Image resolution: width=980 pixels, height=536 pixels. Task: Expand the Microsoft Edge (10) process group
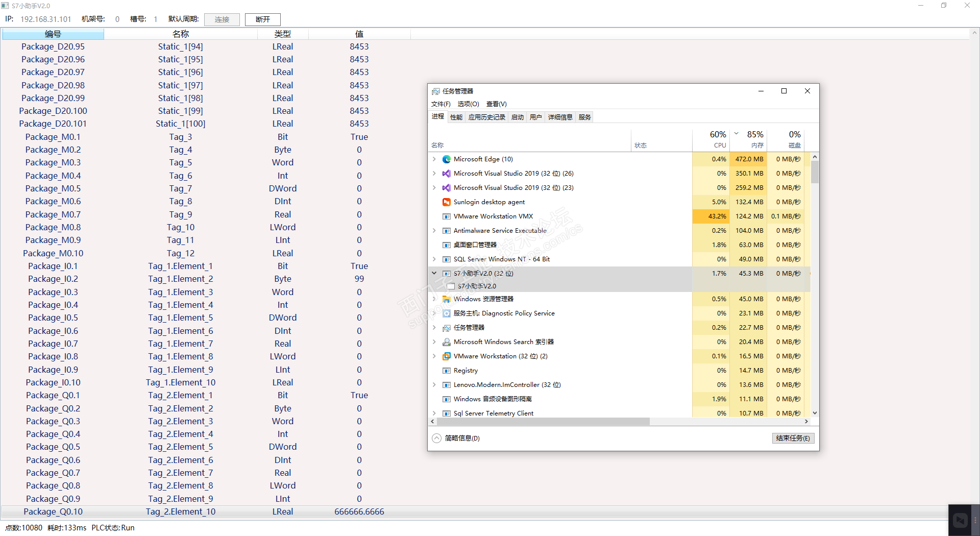434,159
